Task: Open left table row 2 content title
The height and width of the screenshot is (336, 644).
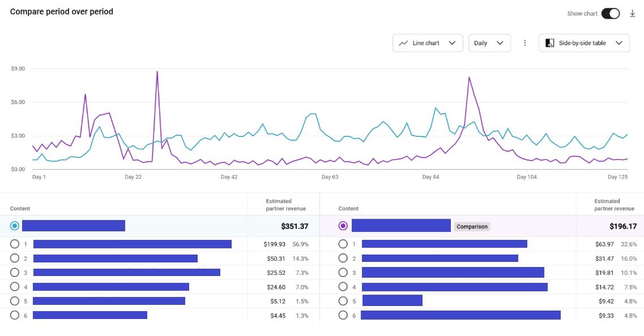Action: point(116,259)
